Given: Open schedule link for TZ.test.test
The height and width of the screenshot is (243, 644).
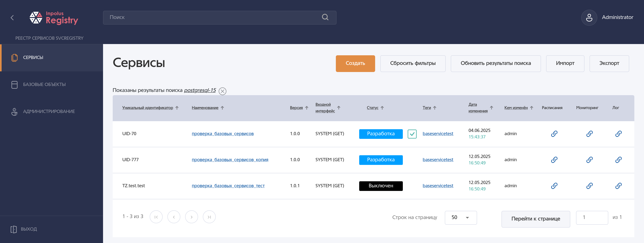Looking at the screenshot, I should pyautogui.click(x=554, y=186).
